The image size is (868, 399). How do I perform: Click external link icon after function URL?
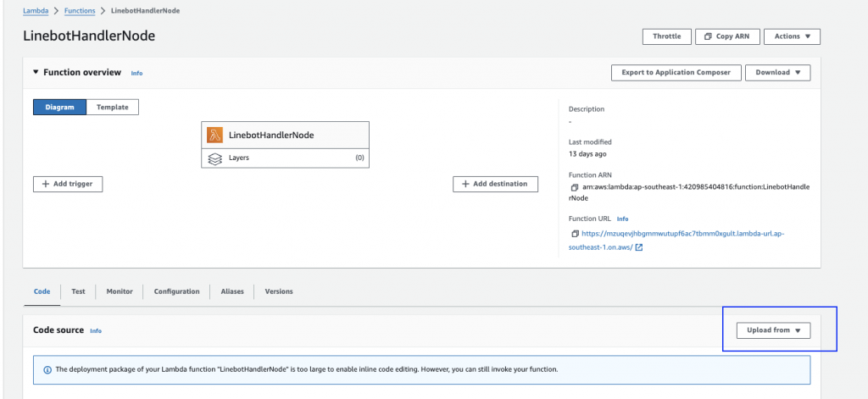click(x=638, y=247)
